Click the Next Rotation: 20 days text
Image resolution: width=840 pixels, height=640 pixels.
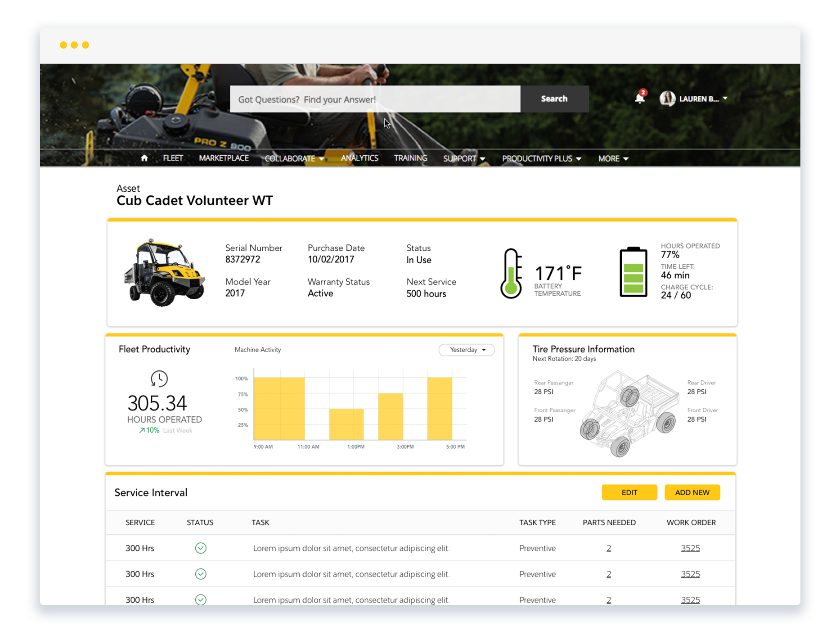[564, 359]
